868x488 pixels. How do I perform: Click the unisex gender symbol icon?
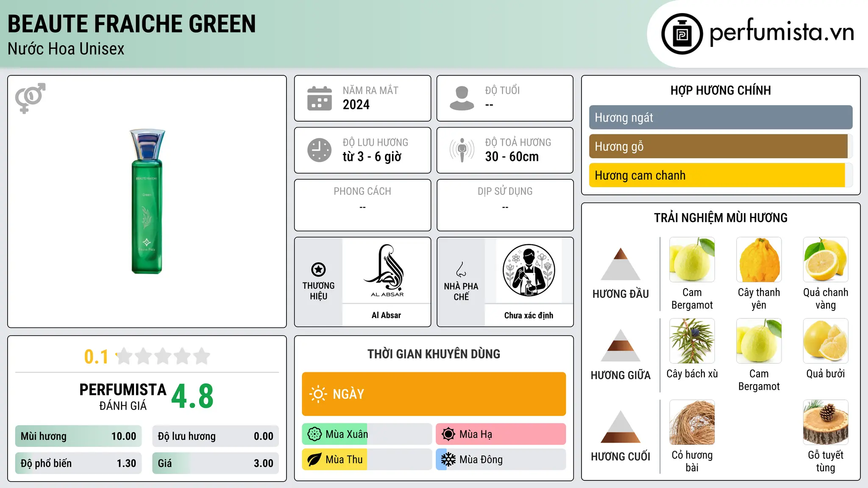tap(30, 98)
